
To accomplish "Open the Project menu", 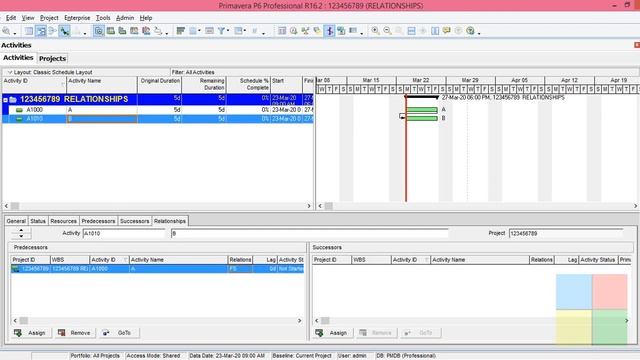I will coord(49,18).
